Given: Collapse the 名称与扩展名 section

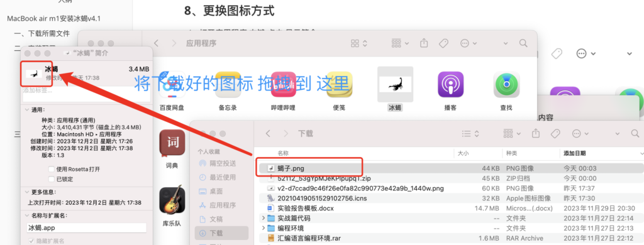Looking at the screenshot, I should (x=26, y=215).
